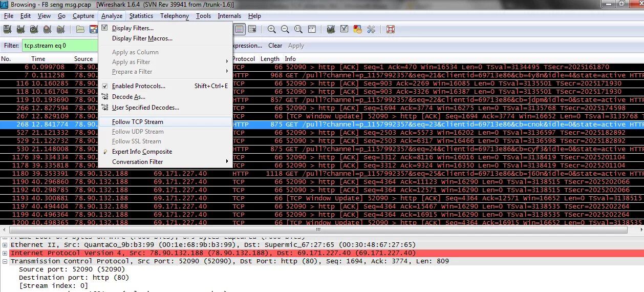Open the Telephony menu
The height and width of the screenshot is (292, 644).
tap(175, 16)
